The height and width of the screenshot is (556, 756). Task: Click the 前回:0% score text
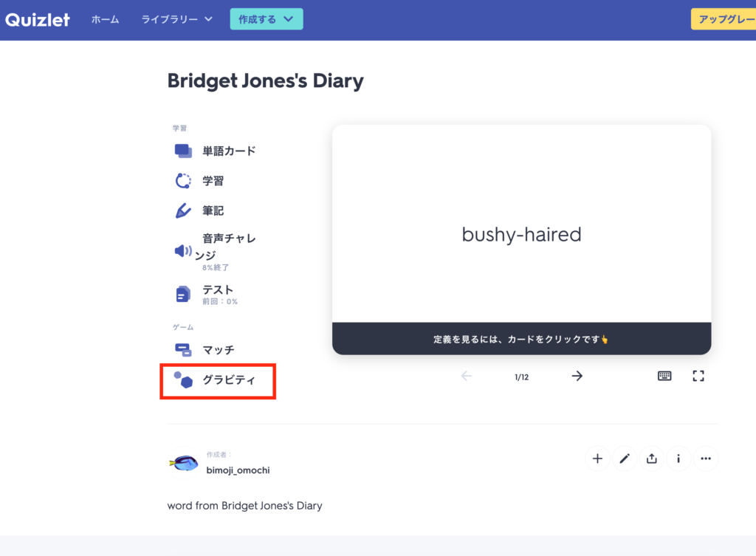[220, 301]
